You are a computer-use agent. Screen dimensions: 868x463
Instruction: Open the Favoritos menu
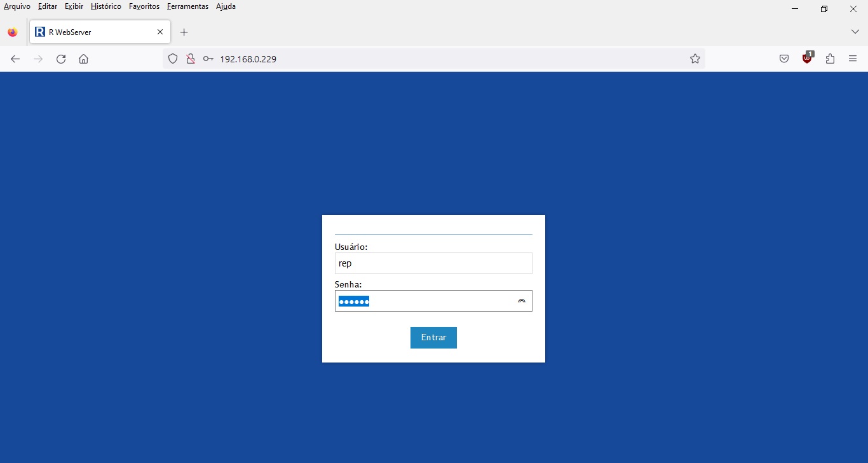click(x=144, y=6)
